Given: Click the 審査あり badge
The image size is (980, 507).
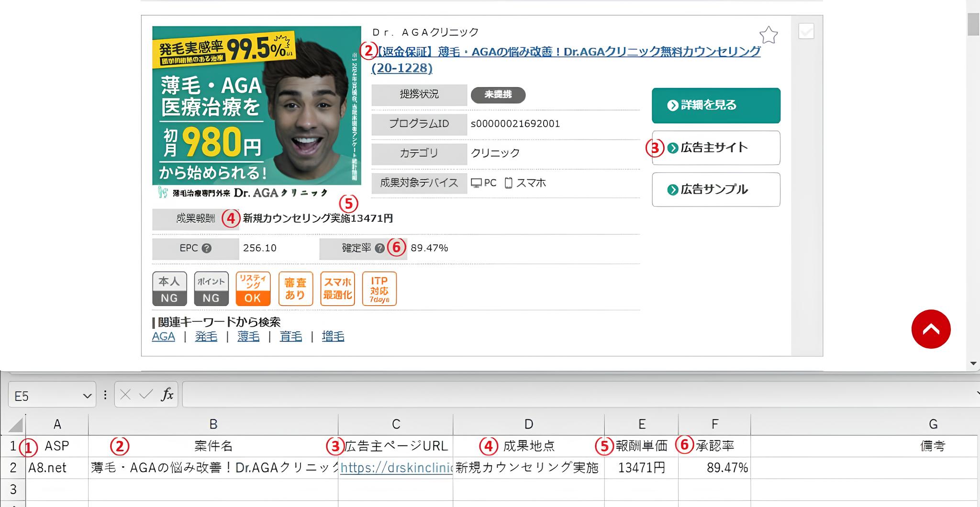Looking at the screenshot, I should 295,288.
